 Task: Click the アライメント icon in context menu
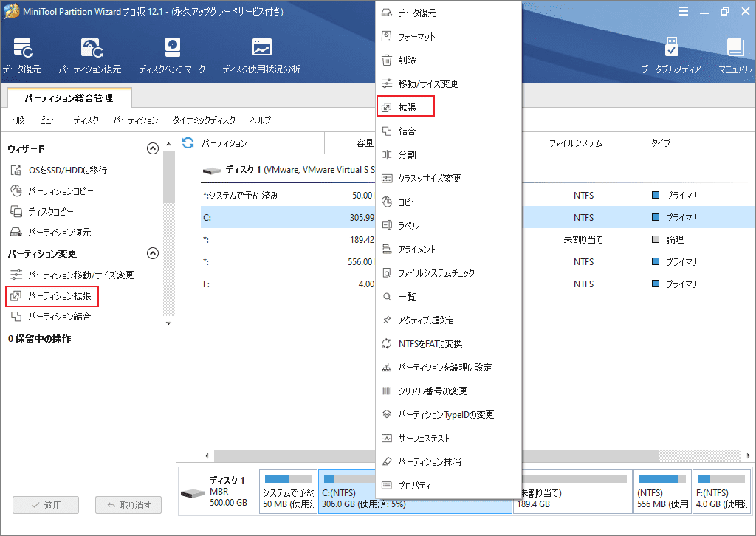pyautogui.click(x=387, y=250)
